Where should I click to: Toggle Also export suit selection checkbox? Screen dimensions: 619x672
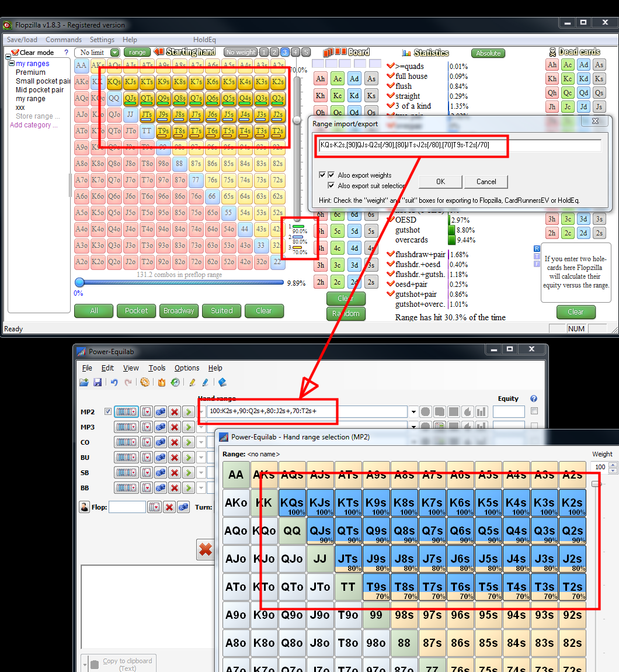tap(331, 185)
